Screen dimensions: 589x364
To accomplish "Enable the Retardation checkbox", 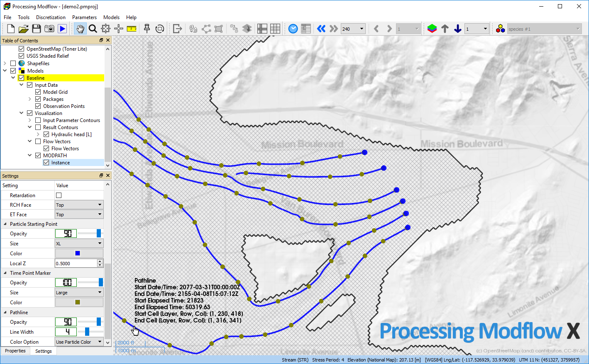I will coord(59,195).
